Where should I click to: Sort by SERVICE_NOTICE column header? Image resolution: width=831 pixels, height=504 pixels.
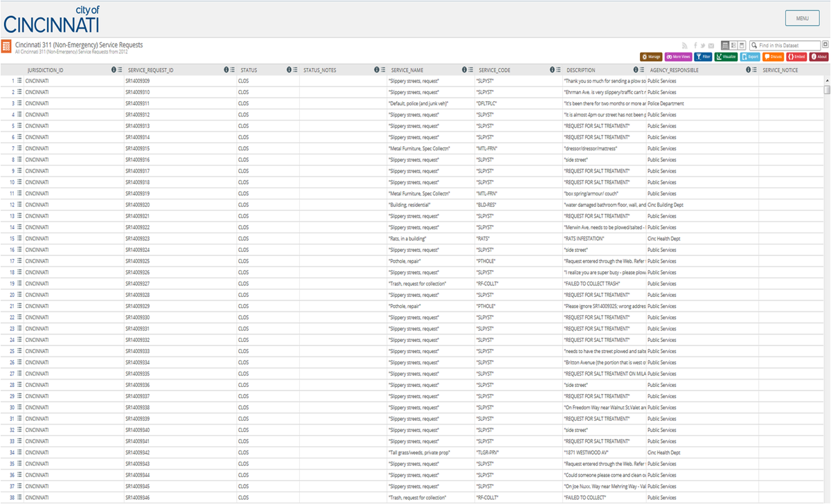coord(780,70)
